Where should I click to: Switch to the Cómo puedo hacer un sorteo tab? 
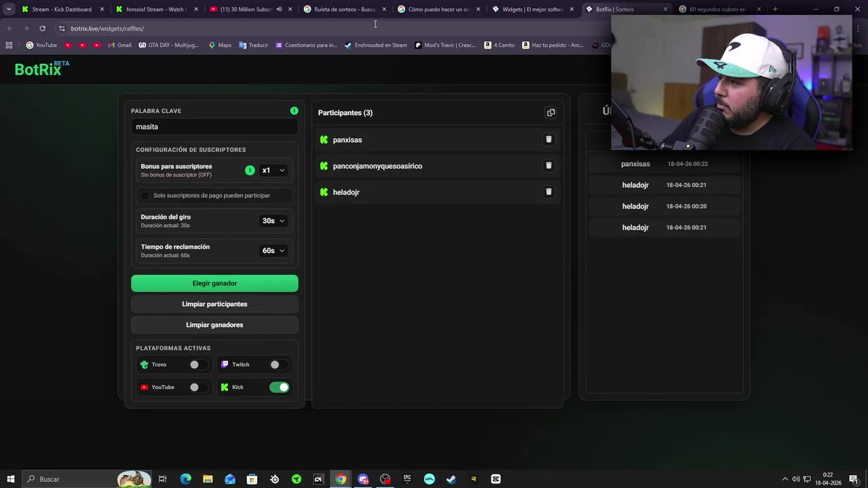[x=437, y=9]
